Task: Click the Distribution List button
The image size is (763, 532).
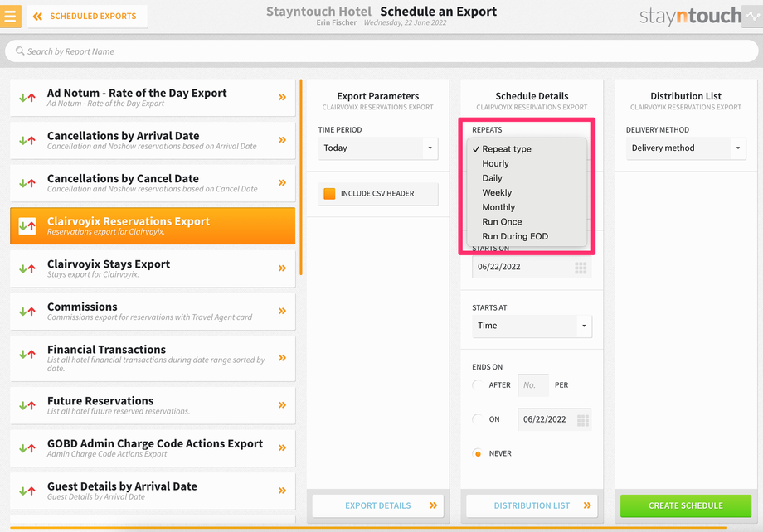Action: [532, 505]
